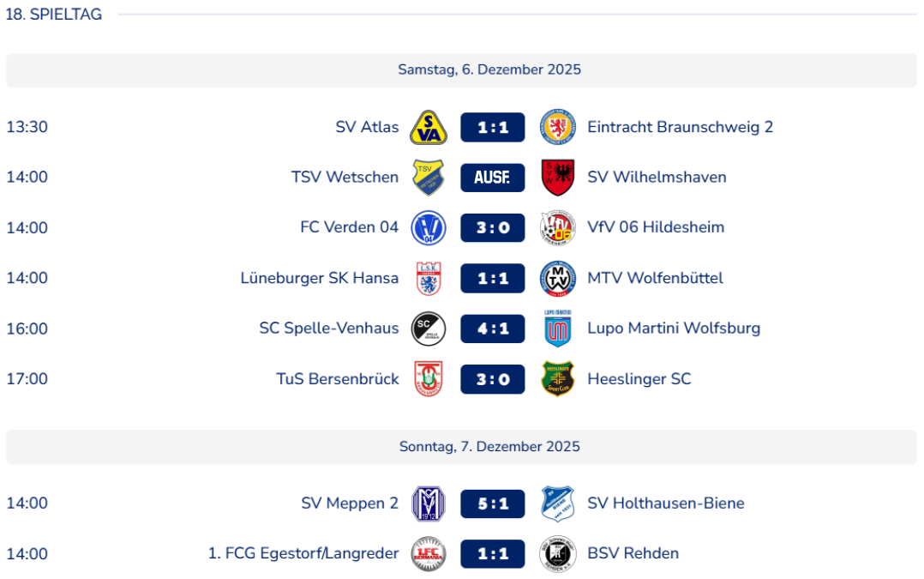Go to VfV 06 Hildesheim team link
This screenshot has height=579, width=924.
[x=656, y=228]
